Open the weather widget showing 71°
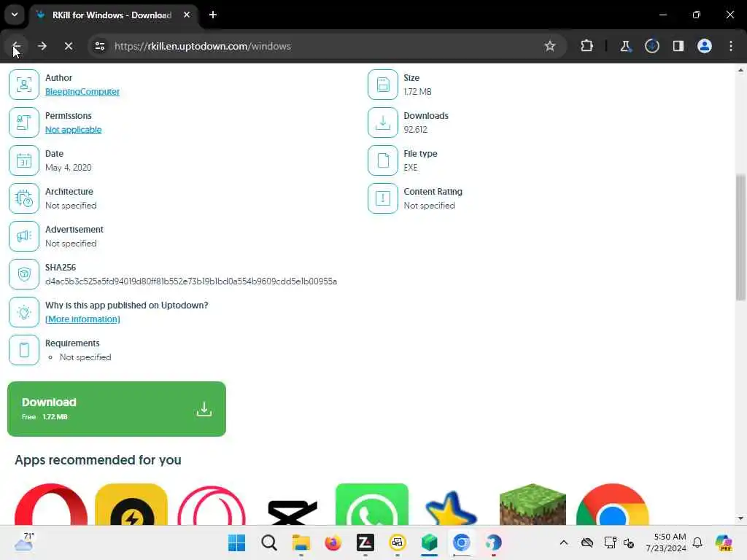 [24, 542]
